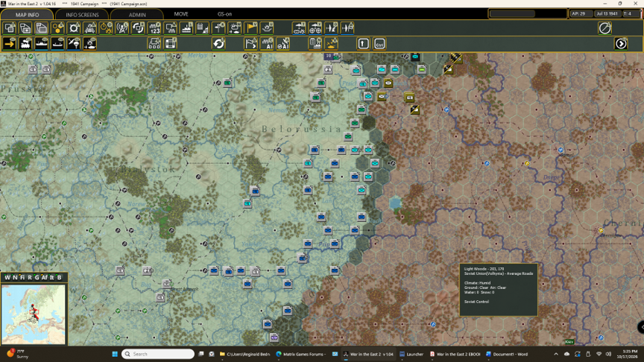Switch to Document1 - Word taskbar item
Image resolution: width=644 pixels, height=362 pixels.
coord(507,354)
